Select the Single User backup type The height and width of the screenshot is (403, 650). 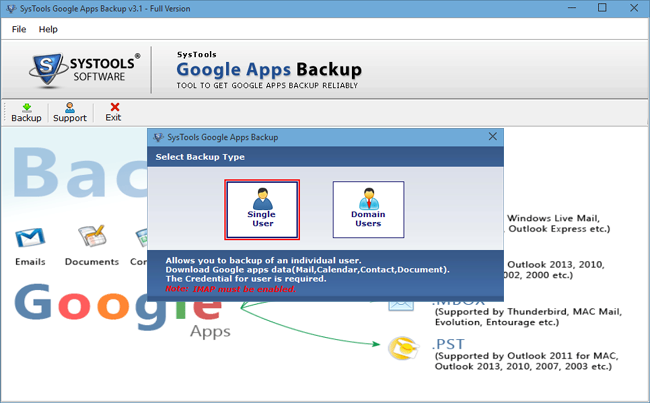pyautogui.click(x=262, y=209)
